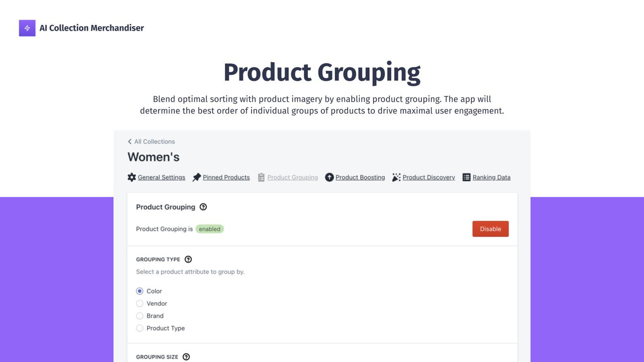Click the question mark icon beside Grouping Type
The width and height of the screenshot is (644, 362).
pyautogui.click(x=188, y=259)
